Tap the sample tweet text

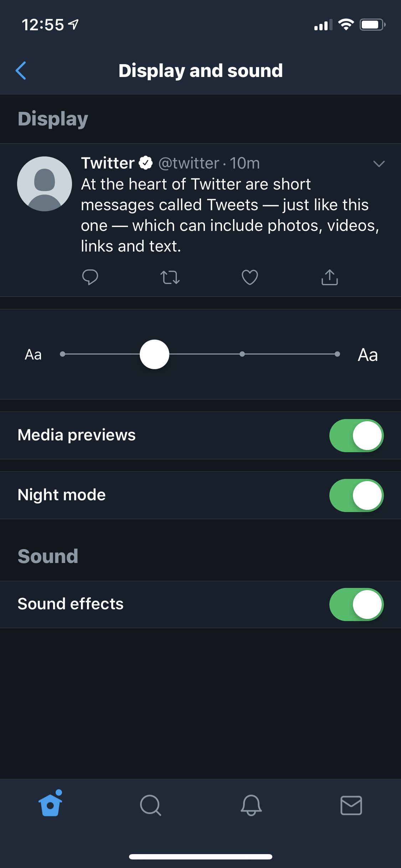(x=228, y=215)
